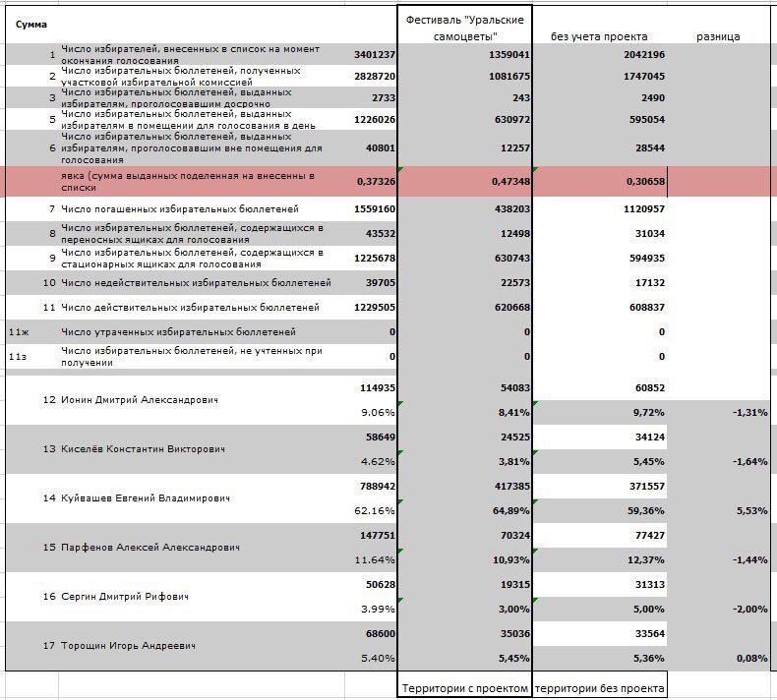777x700 pixels.
Task: Click cell with 58649
Action: tap(381, 437)
